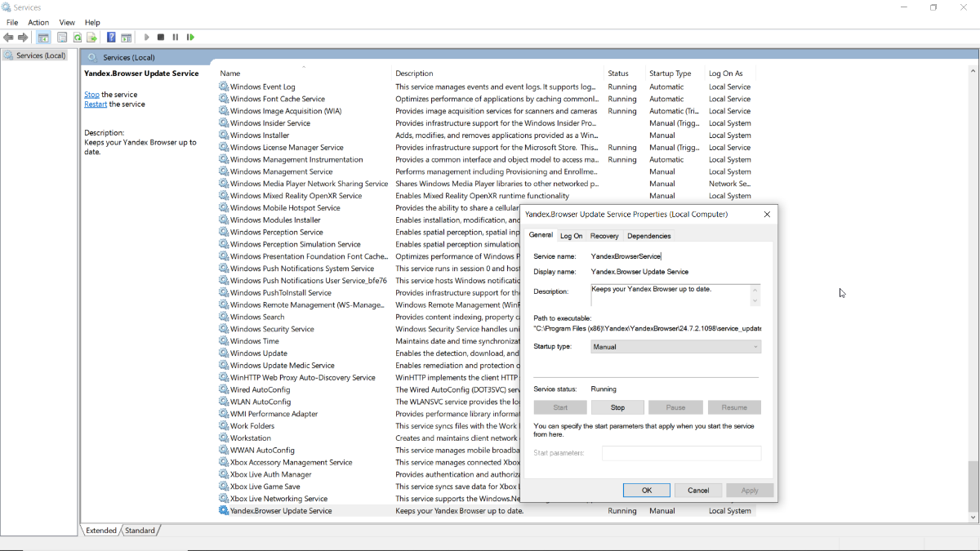
Task: Open the Startup type dropdown
Action: click(676, 347)
